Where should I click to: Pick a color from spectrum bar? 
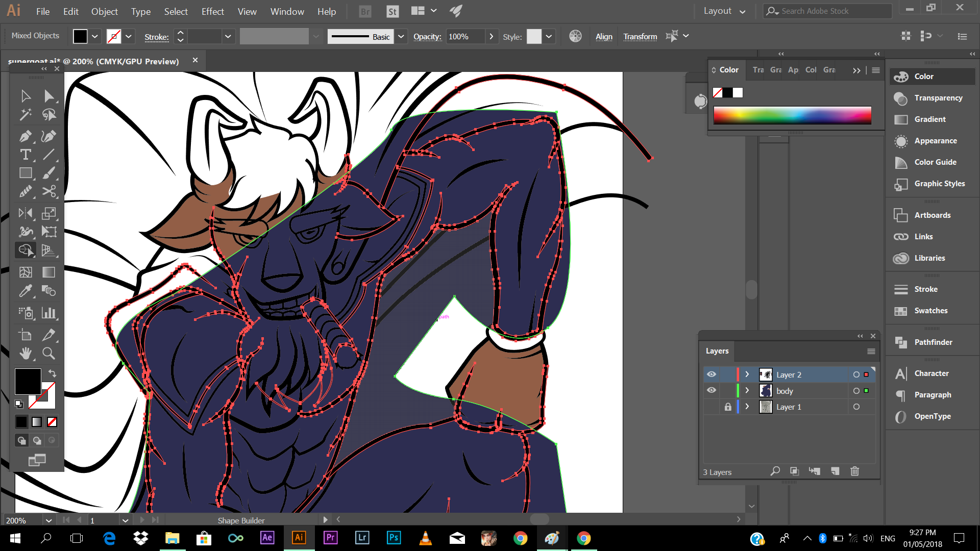792,116
